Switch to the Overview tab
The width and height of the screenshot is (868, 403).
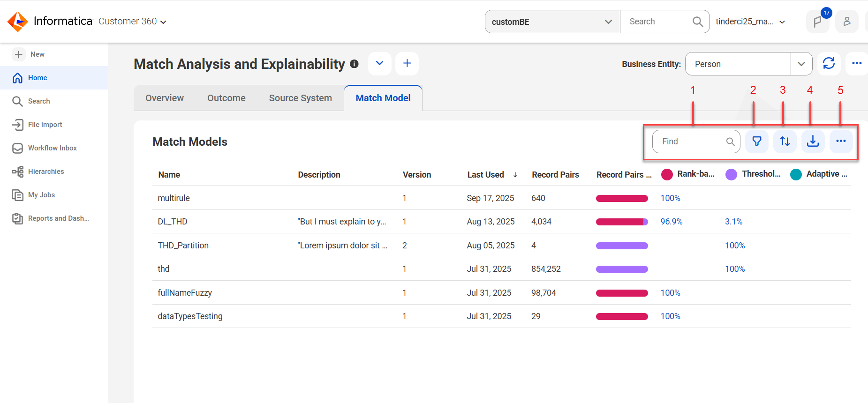pyautogui.click(x=165, y=98)
